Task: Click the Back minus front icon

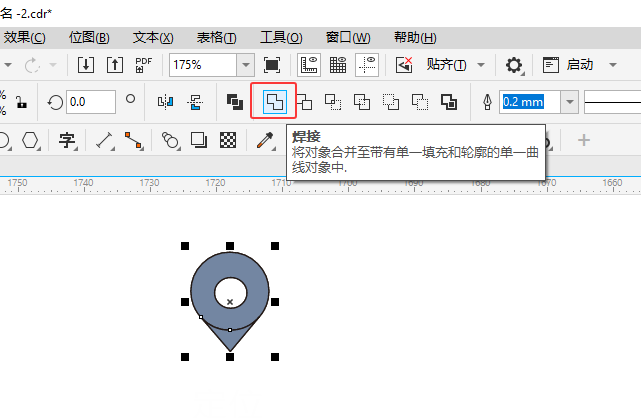Action: point(420,102)
